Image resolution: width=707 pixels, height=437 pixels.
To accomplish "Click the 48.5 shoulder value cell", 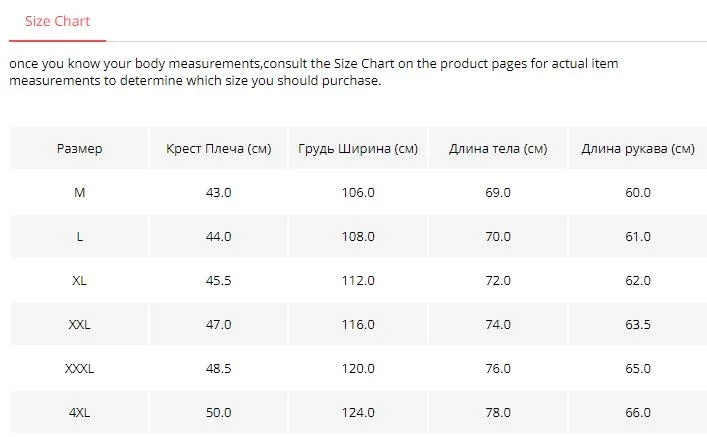I will click(219, 368).
